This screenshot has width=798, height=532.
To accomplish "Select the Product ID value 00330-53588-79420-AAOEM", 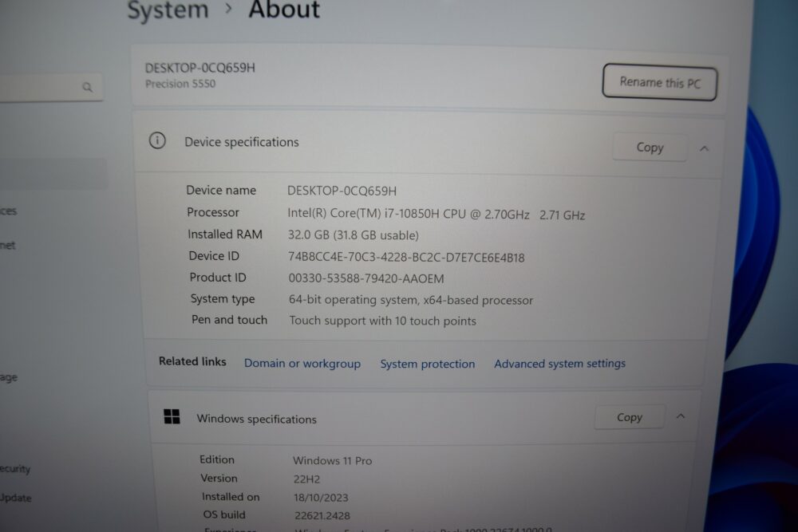I will point(366,278).
